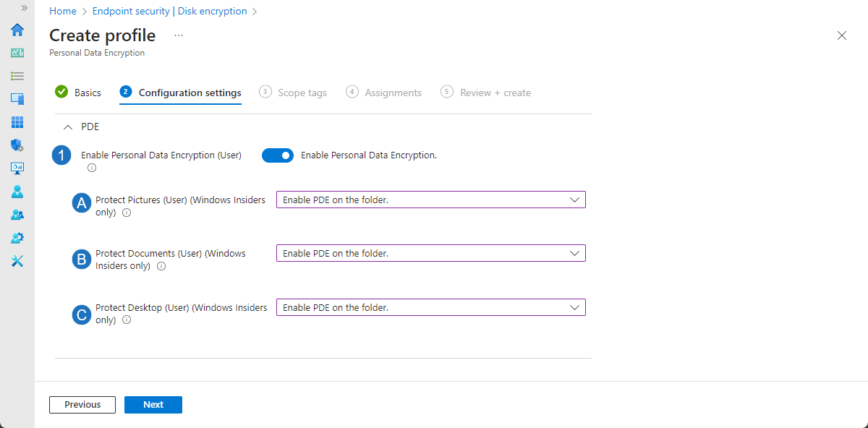Go to the Review + create step

pos(485,93)
